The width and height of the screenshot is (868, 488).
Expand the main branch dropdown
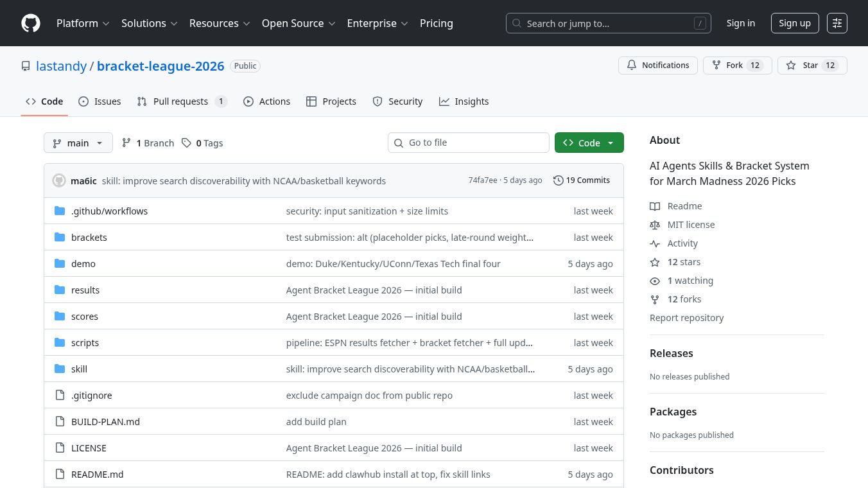pos(78,143)
